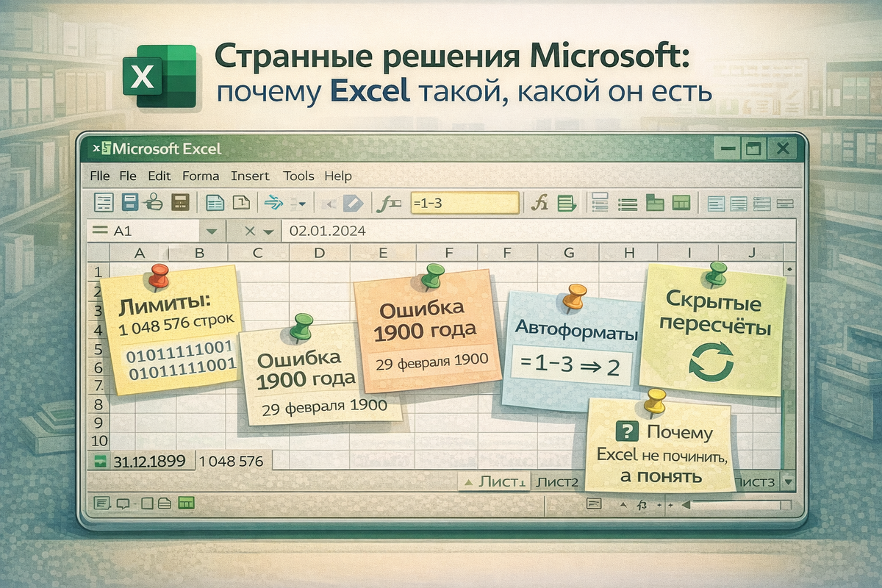The image size is (882, 588).
Task: Click the last toolbar icon at the far right
Action: [x=786, y=203]
